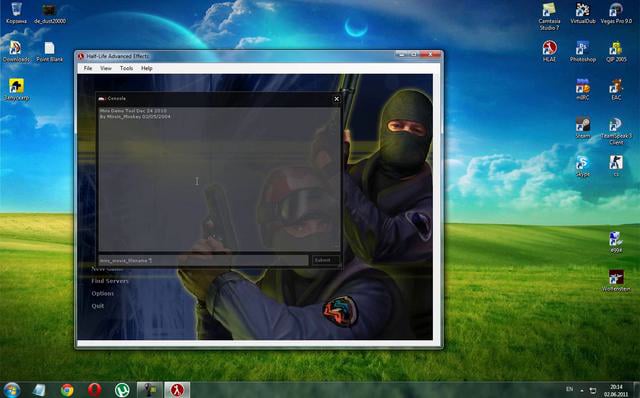Launch the TeamSpeak 3 Client shortcut

pos(616,131)
